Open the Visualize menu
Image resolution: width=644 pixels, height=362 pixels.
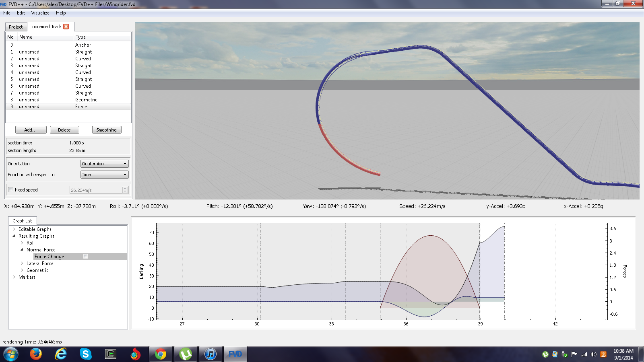[x=40, y=13]
